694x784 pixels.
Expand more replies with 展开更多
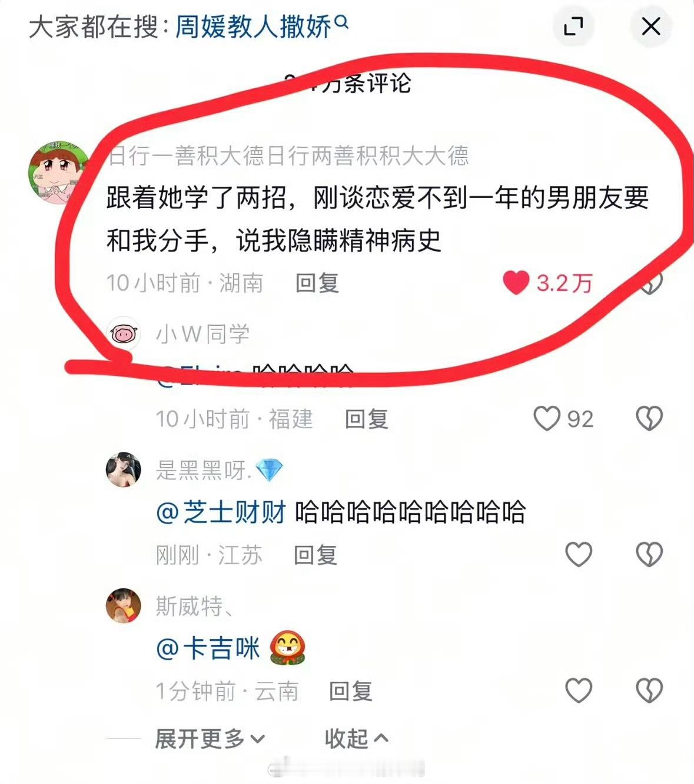click(210, 738)
